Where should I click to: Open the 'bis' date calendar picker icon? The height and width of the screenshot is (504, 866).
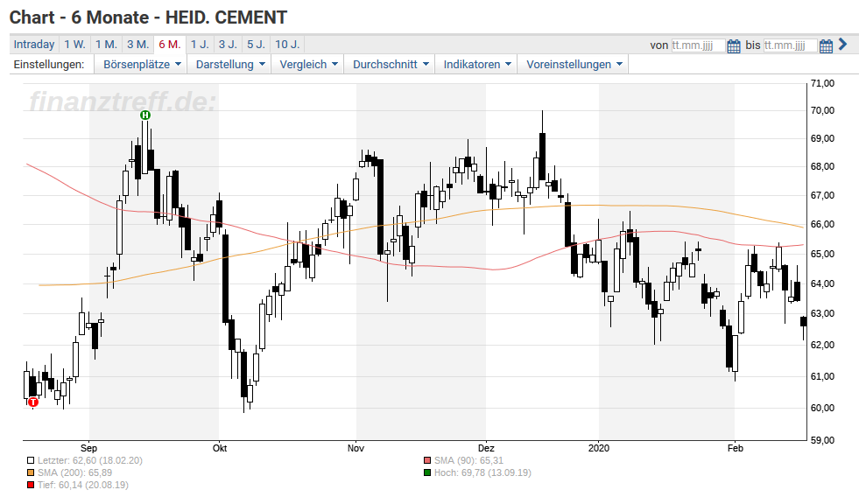pyautogui.click(x=826, y=45)
